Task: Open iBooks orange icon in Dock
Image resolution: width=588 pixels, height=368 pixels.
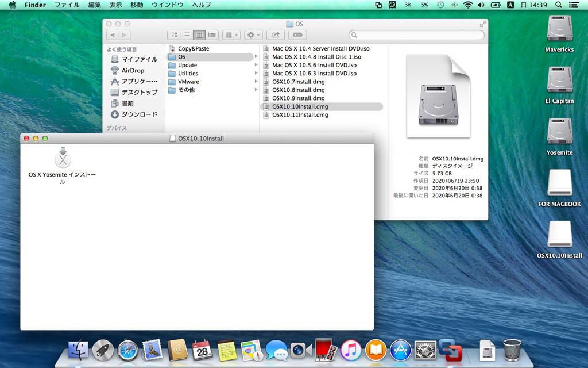Action: click(376, 350)
